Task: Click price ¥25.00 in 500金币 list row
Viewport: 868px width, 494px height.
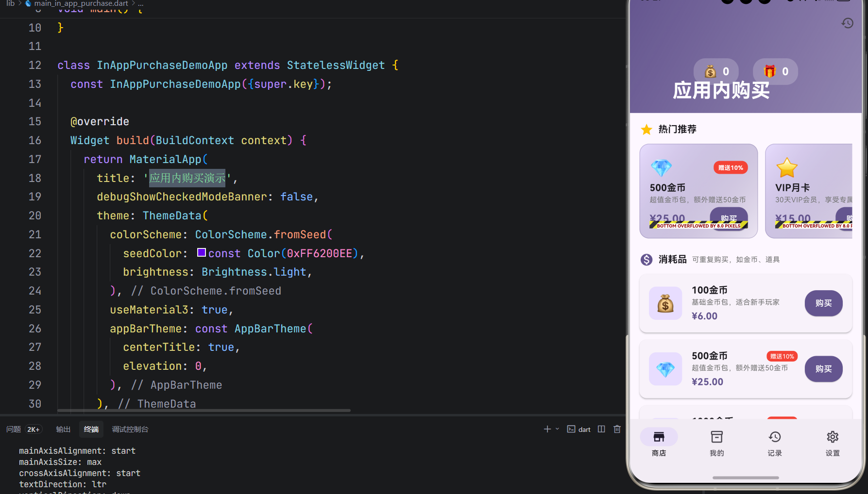Action: (x=707, y=382)
